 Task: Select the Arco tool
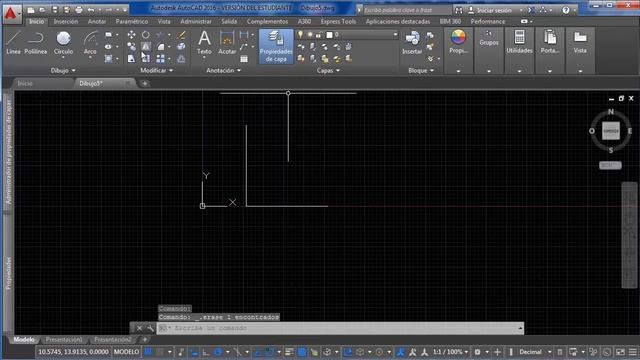point(90,43)
